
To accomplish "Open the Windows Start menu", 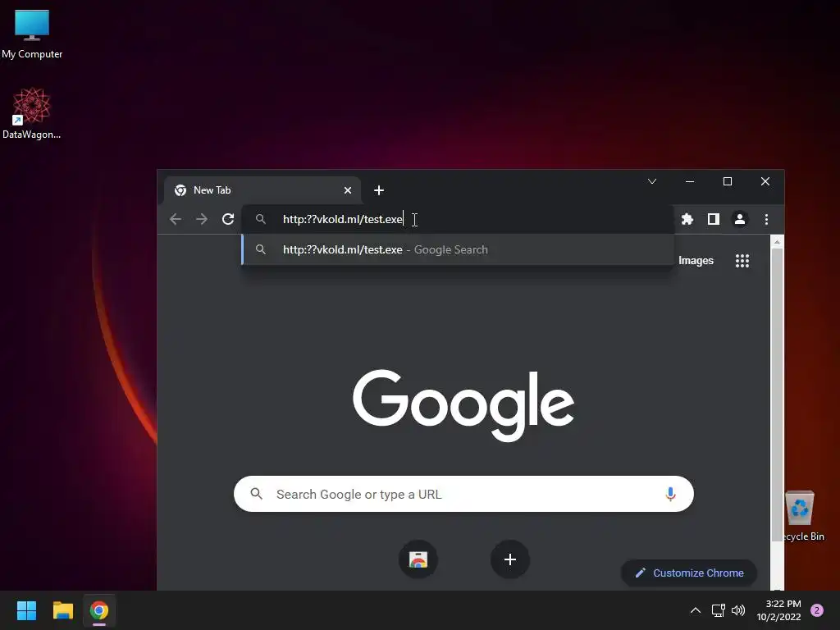I will tap(26, 610).
